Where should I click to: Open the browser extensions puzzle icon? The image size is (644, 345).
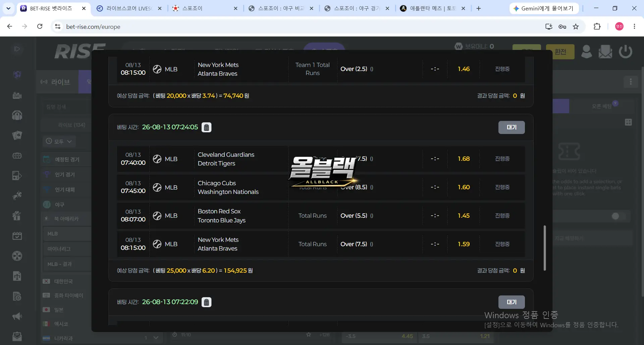click(597, 27)
